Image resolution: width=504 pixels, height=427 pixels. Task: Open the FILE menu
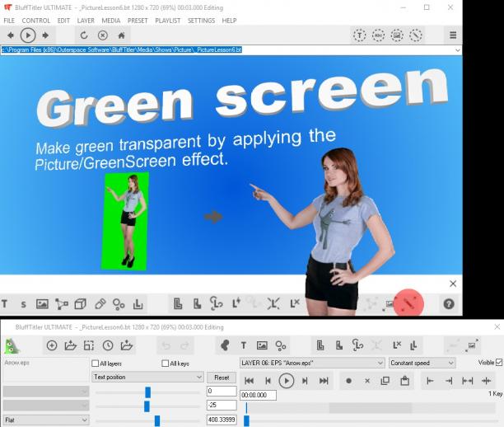(x=9, y=21)
